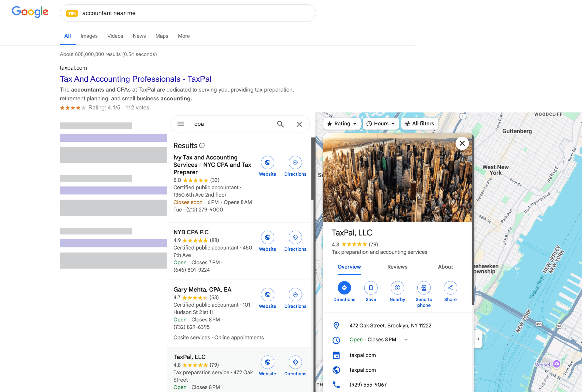
Task: Switch to the Videos search tab
Action: [x=115, y=36]
